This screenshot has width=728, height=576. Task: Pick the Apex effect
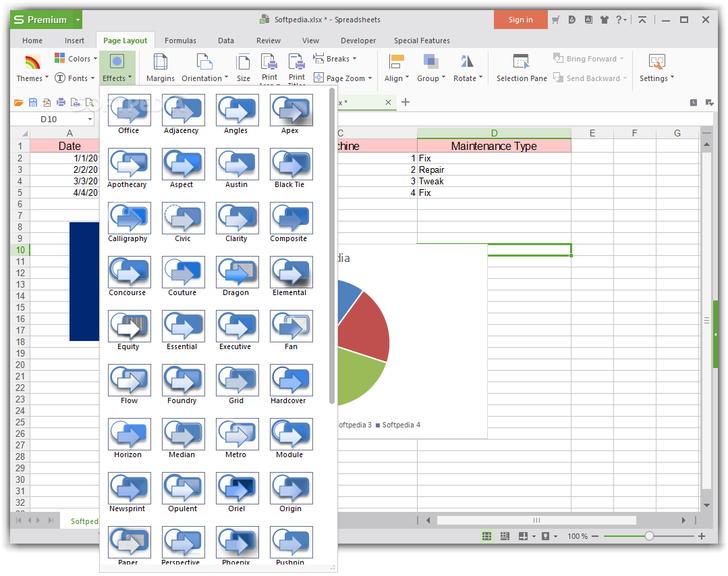[291, 114]
